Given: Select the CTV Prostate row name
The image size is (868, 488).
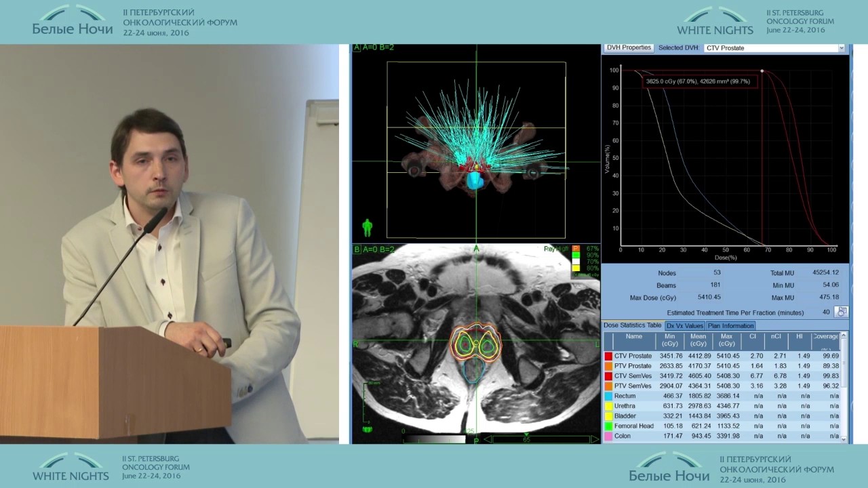Looking at the screenshot, I should [633, 356].
